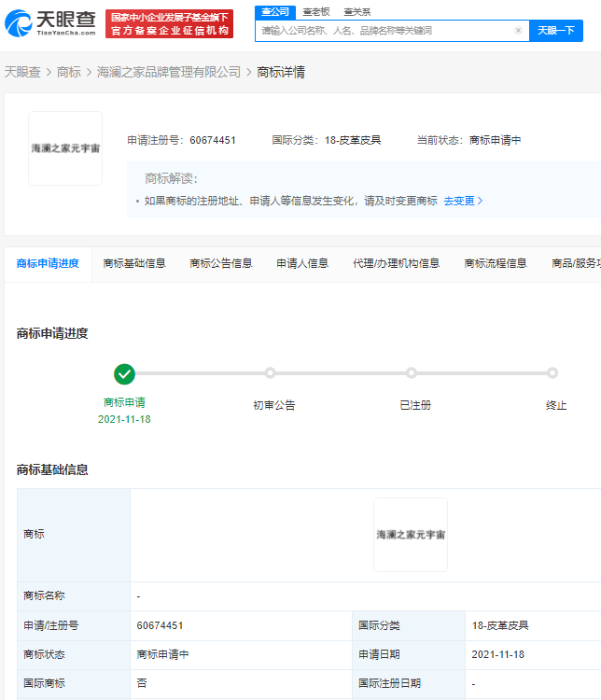Switch to 代理/办理机构信息 tab
This screenshot has width=601, height=700.
coord(396,263)
